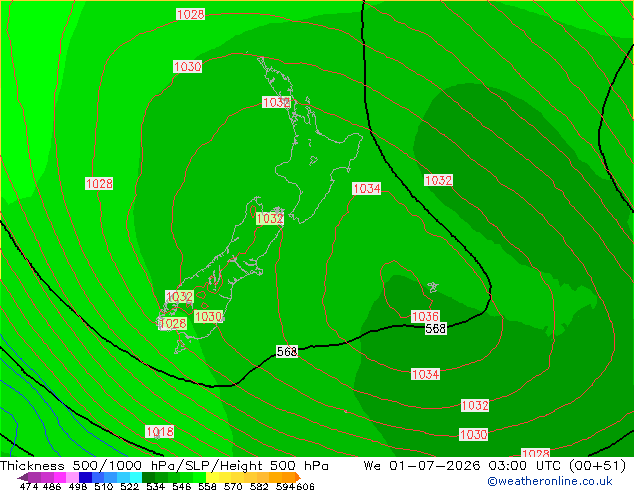The image size is (634, 490).
Task: Open the weatheronline.co.uk copyright link
Action: [550, 481]
